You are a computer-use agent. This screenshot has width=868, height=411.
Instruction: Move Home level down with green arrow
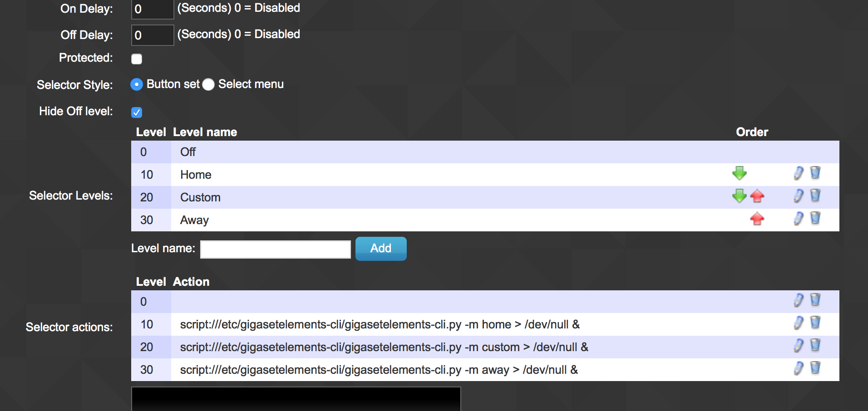(x=740, y=173)
